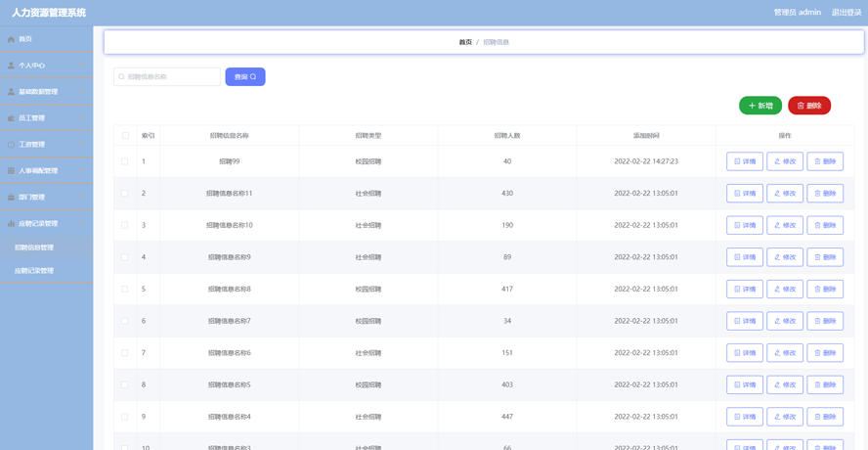Image resolution: width=868 pixels, height=450 pixels.
Task: Open 详情 details for 招聘信息名称5
Action: [x=745, y=384]
